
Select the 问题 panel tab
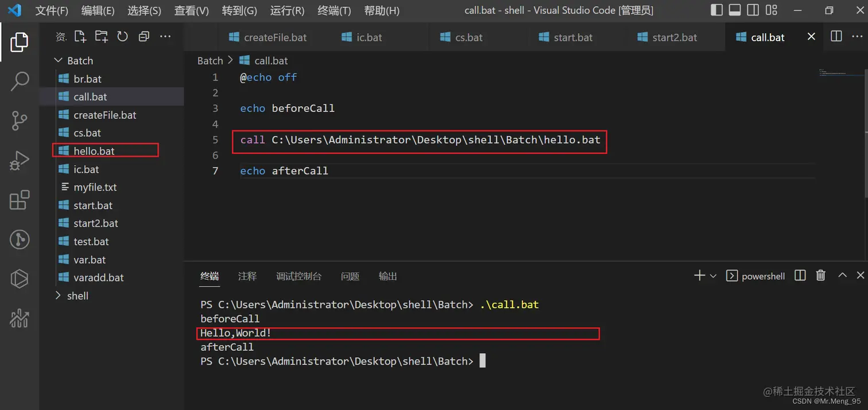tap(350, 276)
